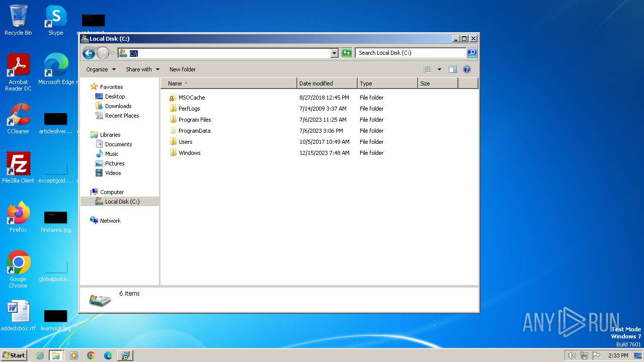
Task: Click the New folder button
Action: pyautogui.click(x=183, y=69)
